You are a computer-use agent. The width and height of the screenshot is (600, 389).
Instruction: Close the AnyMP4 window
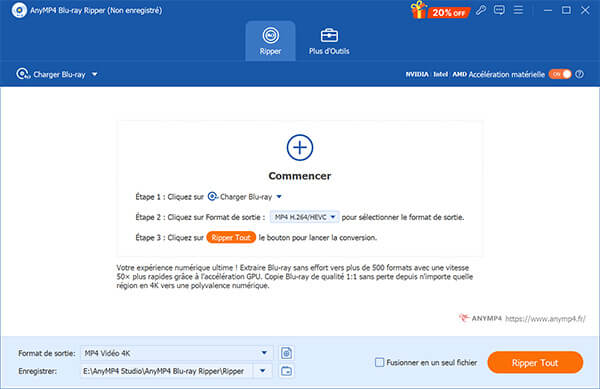(x=585, y=10)
